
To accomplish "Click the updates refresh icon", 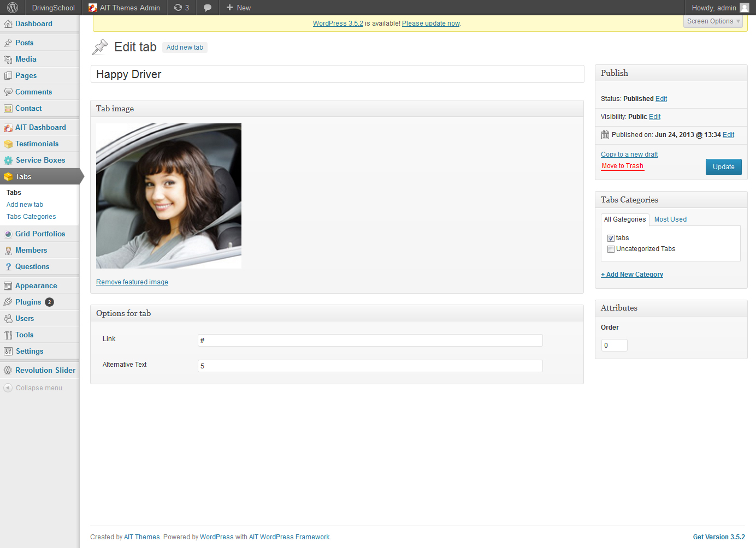I will click(178, 8).
